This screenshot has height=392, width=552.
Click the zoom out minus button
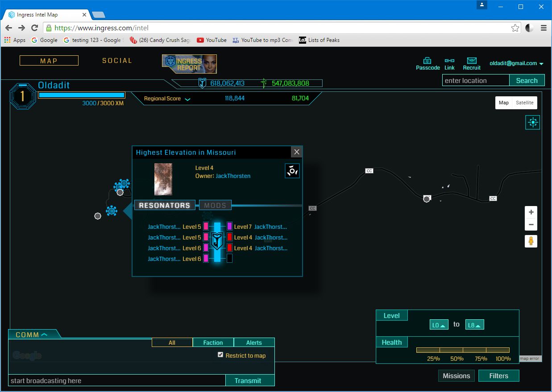[x=531, y=225]
